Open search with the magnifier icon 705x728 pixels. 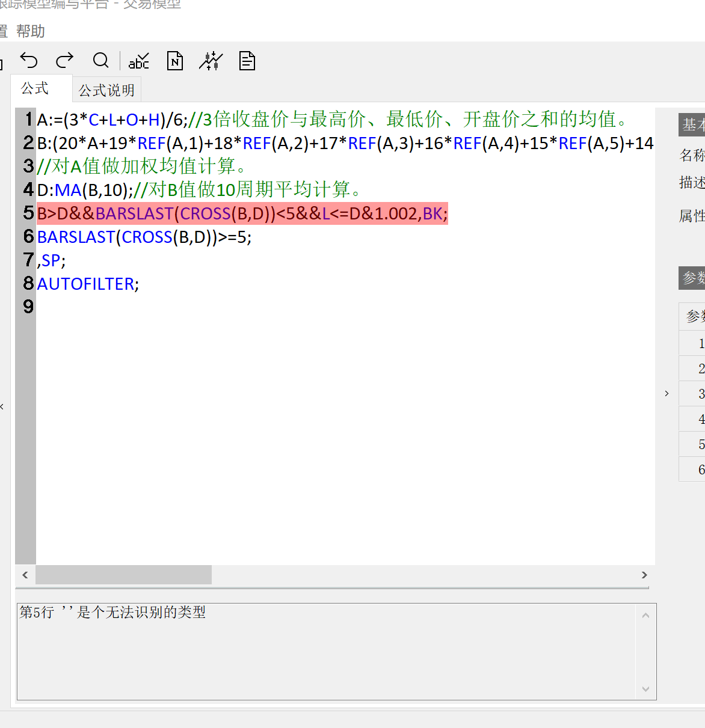tap(101, 61)
